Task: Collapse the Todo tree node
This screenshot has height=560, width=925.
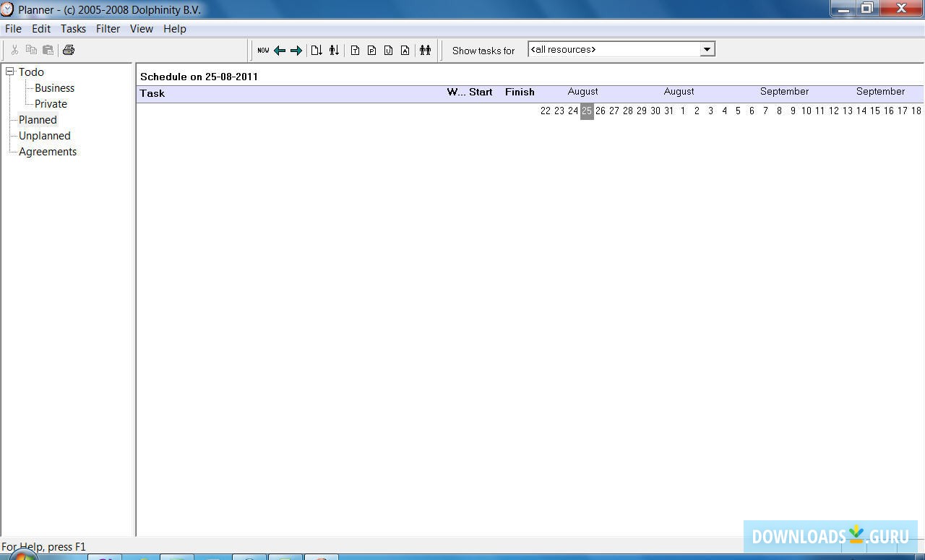Action: pos(10,72)
